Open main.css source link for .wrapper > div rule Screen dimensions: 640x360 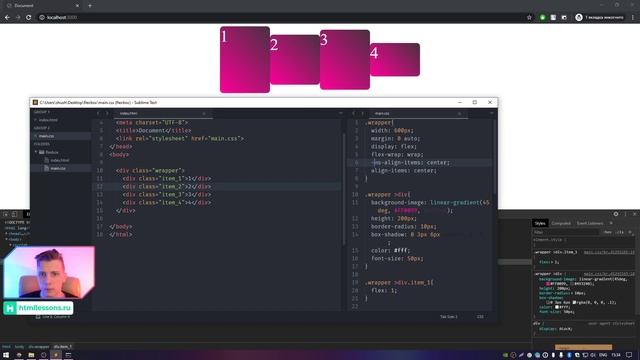[x=609, y=274]
